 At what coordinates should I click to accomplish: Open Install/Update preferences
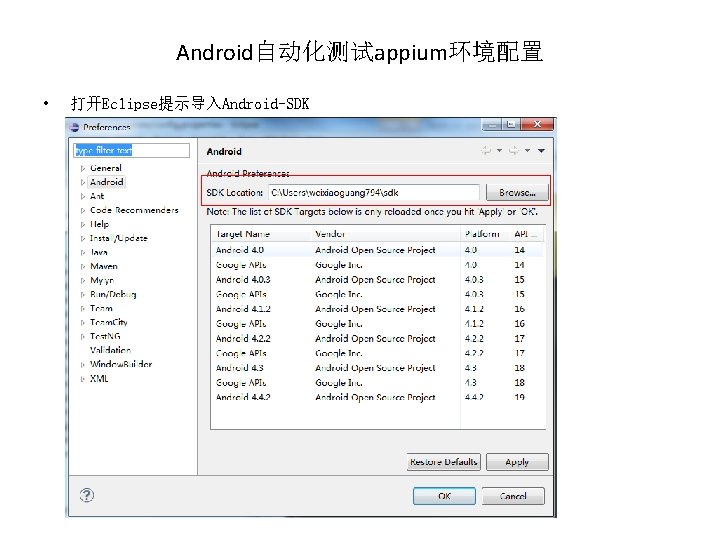[x=118, y=238]
